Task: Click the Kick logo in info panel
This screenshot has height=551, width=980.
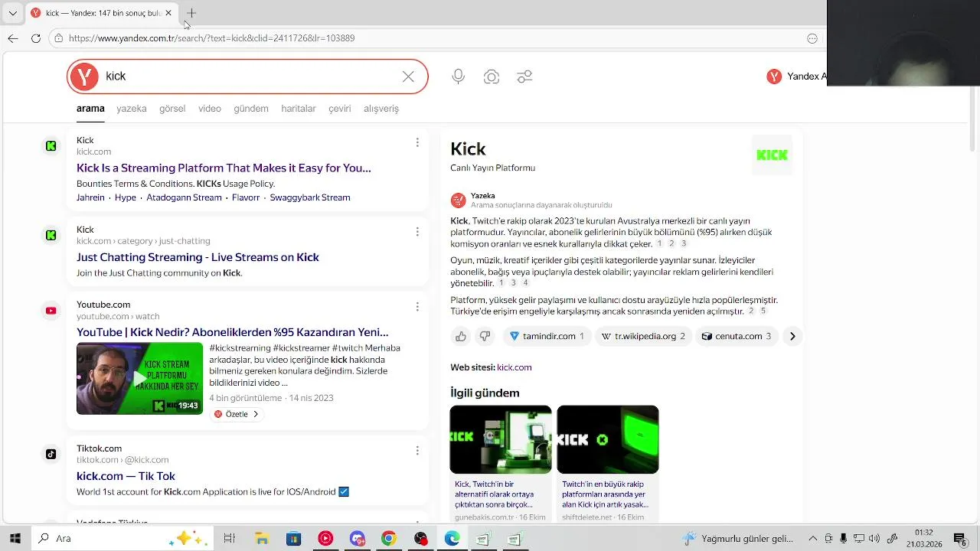Action: (772, 155)
